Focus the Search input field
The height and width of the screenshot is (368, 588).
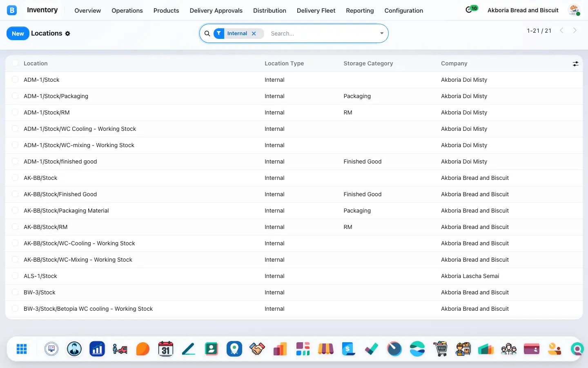(x=323, y=34)
